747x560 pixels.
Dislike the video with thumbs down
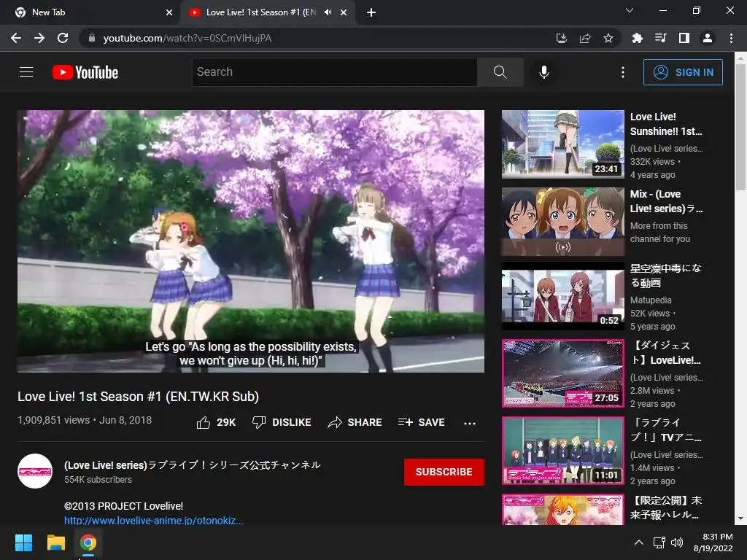coord(282,422)
